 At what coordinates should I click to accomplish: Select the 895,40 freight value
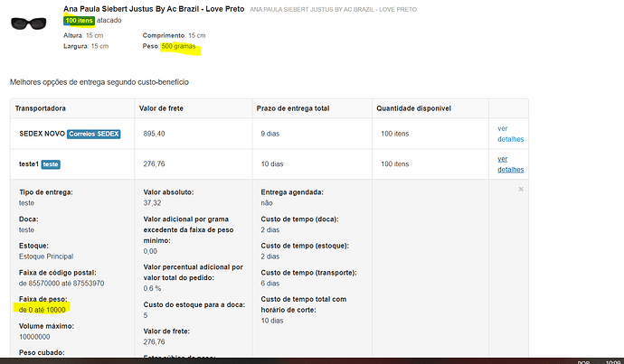[x=154, y=134]
